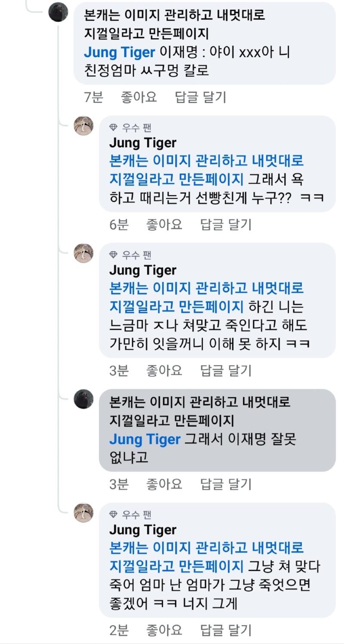
Task: Click the 우수 팬 badge on the bottom comment
Action: coord(114,513)
